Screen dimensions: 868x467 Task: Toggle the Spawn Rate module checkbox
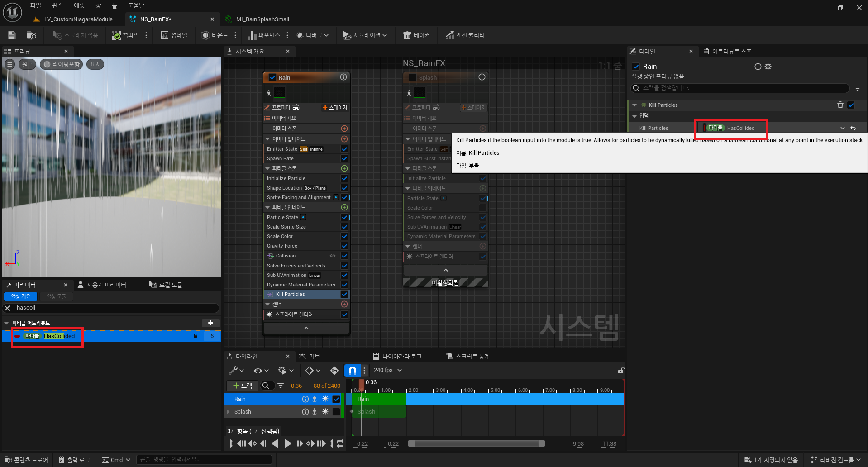(x=344, y=158)
